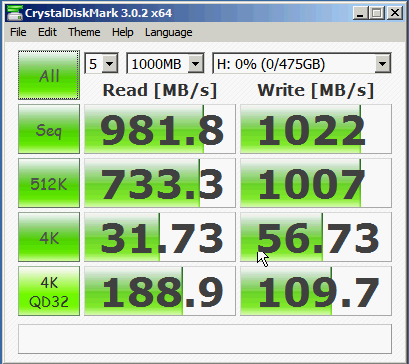Viewport: 409px width, 364px height.
Task: Select the 4K read result 31.73
Action: click(160, 237)
